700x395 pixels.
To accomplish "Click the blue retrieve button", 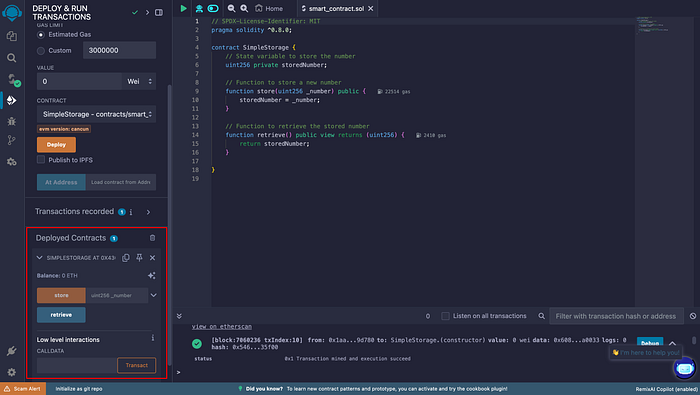I will (61, 315).
